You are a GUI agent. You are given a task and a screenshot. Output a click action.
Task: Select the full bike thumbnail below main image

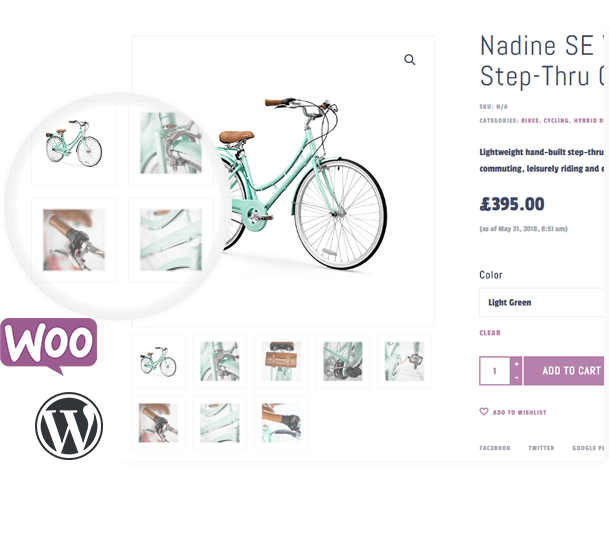pyautogui.click(x=158, y=361)
